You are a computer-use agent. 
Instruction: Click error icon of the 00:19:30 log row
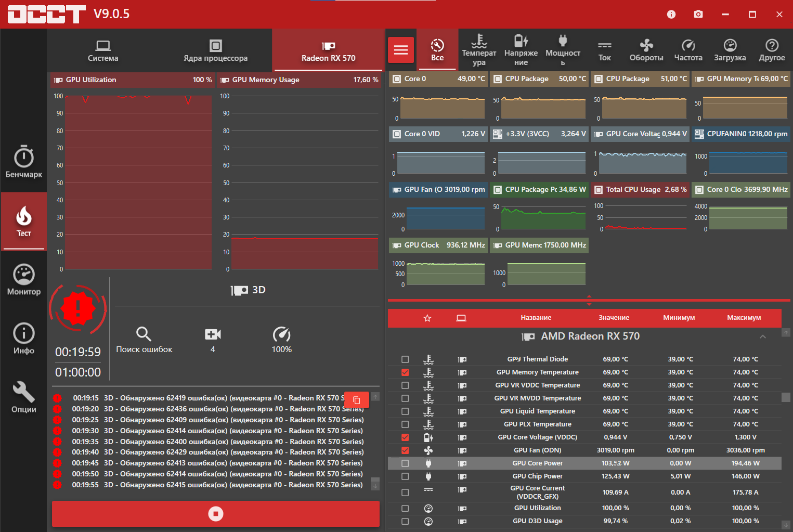pyautogui.click(x=57, y=431)
